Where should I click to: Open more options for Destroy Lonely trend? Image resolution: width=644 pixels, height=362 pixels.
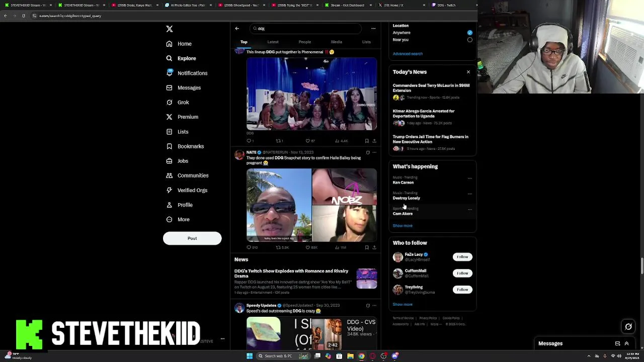[x=470, y=194]
